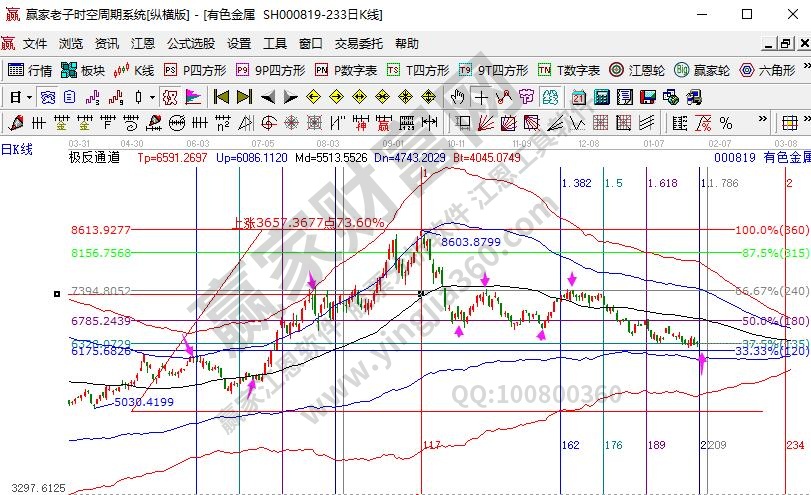The width and height of the screenshot is (811, 495).
Task: Open the 文件 menu
Action: pos(35,44)
